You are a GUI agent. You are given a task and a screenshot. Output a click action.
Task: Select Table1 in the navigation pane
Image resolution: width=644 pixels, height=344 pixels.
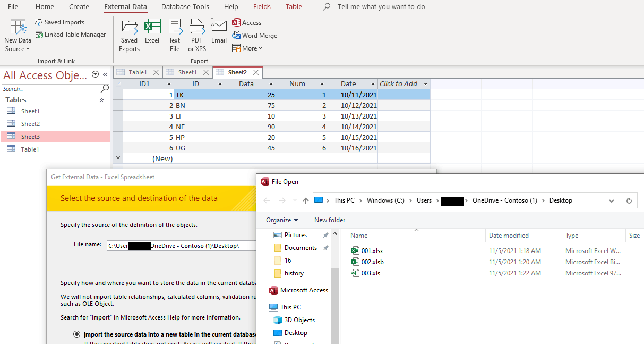coord(55,149)
